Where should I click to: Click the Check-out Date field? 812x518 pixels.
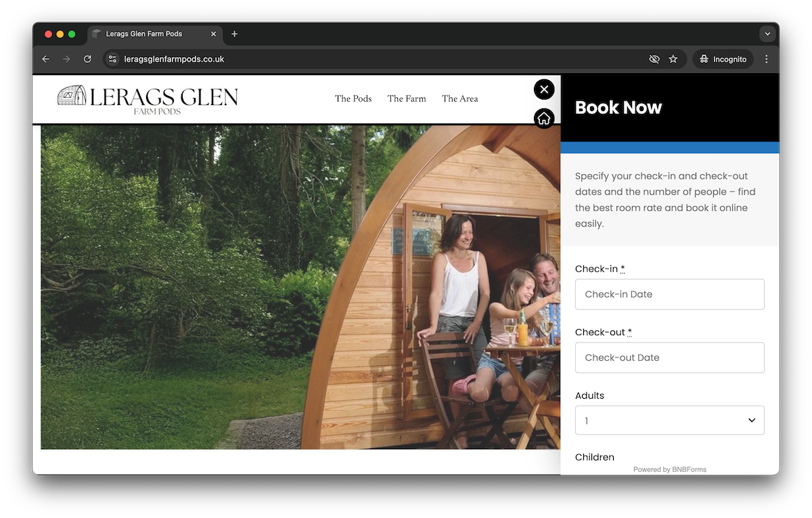click(669, 358)
